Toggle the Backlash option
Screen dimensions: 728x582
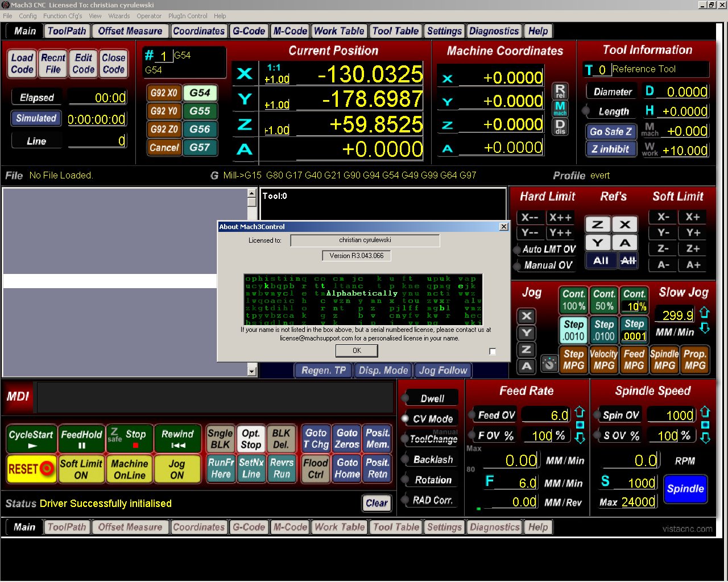(429, 459)
